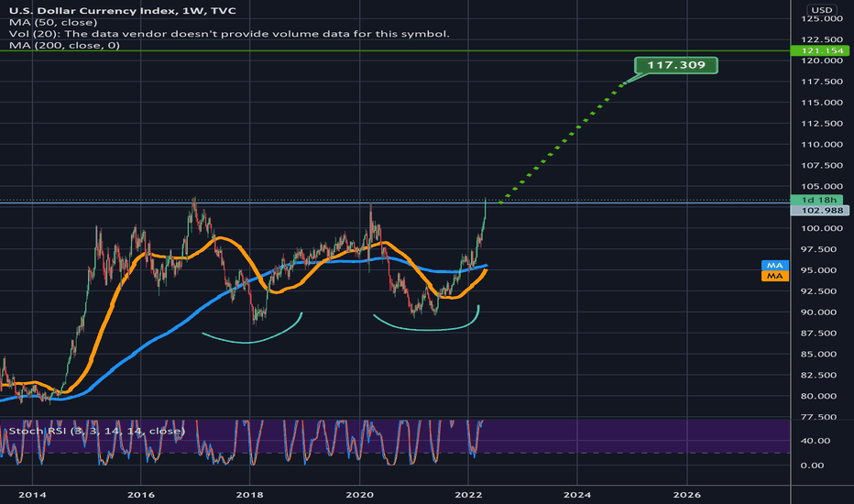Image resolution: width=854 pixels, height=504 pixels.
Task: Click the 110.000 price axis value
Action: coord(822,145)
